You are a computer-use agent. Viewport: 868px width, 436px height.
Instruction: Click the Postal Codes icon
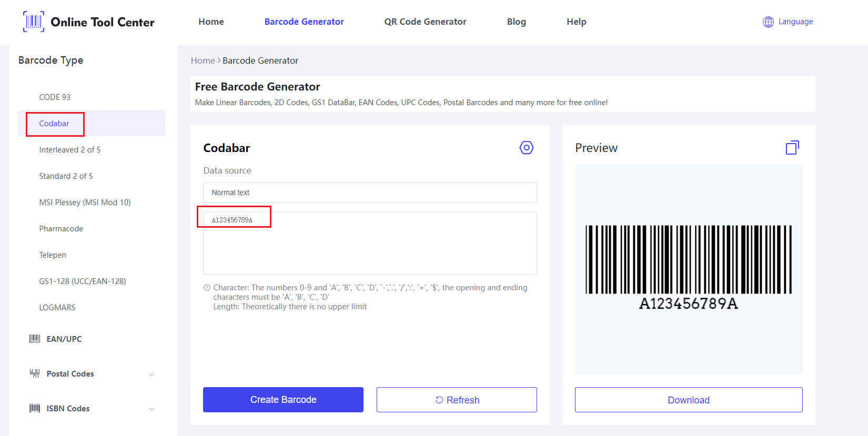35,373
